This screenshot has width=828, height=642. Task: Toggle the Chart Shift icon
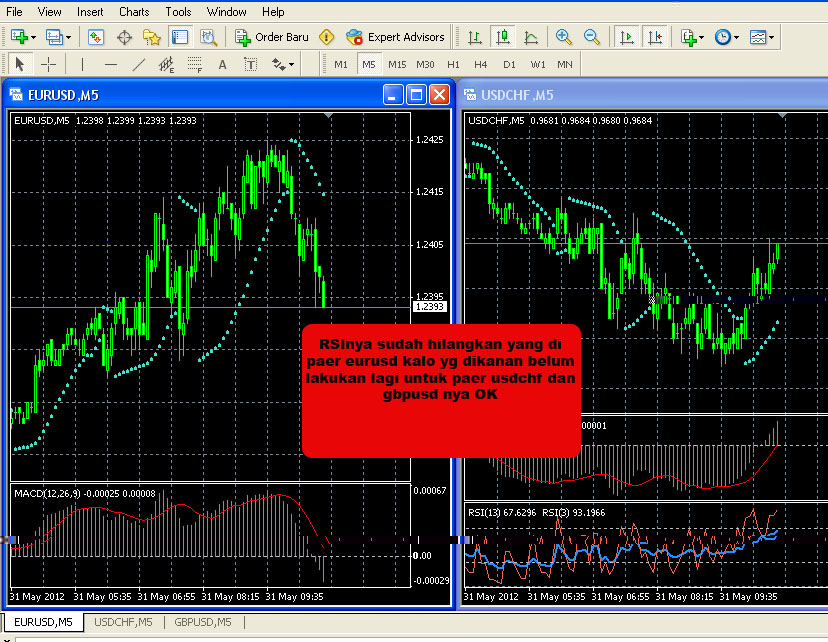[x=655, y=37]
